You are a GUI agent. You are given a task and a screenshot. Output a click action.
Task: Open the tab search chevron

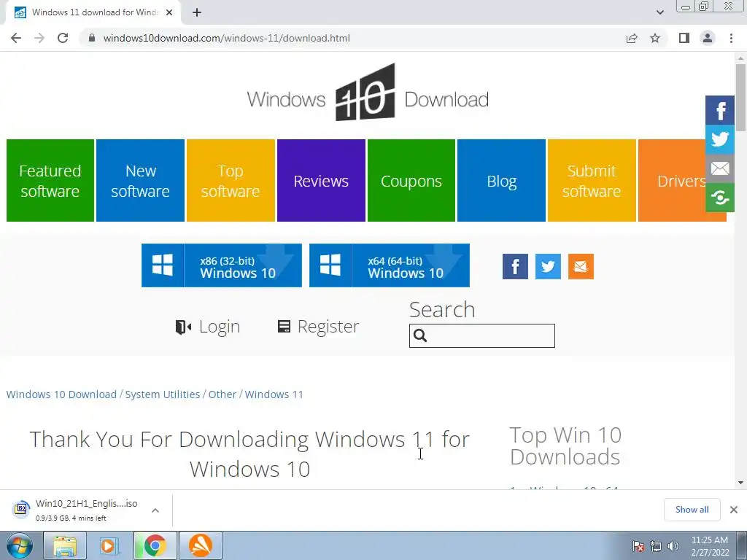[x=659, y=12]
